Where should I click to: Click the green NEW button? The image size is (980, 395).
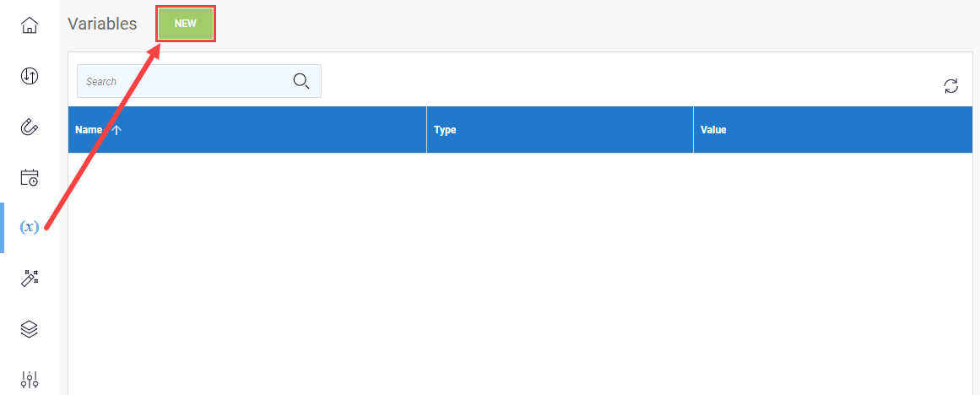(x=186, y=24)
